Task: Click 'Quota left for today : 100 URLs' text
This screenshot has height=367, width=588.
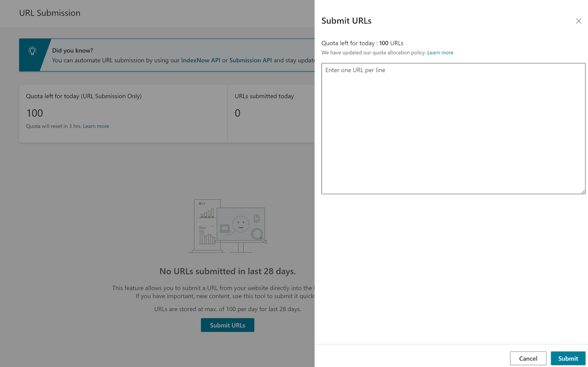Action: tap(362, 43)
